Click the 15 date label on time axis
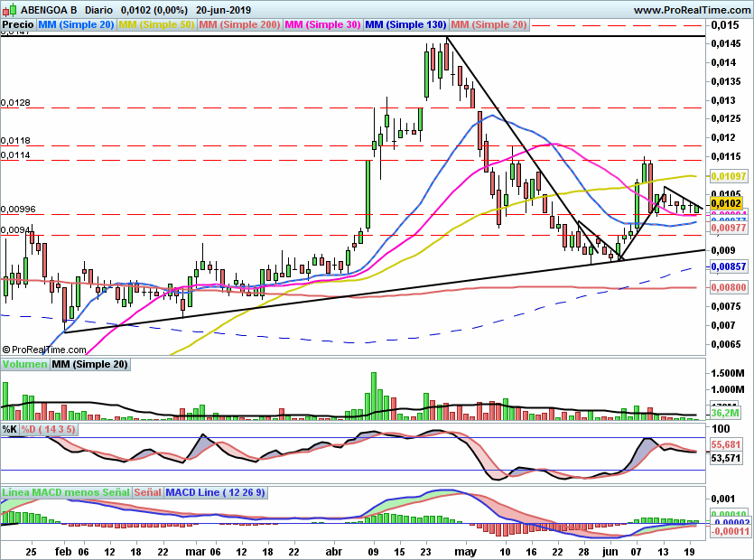 [x=400, y=551]
